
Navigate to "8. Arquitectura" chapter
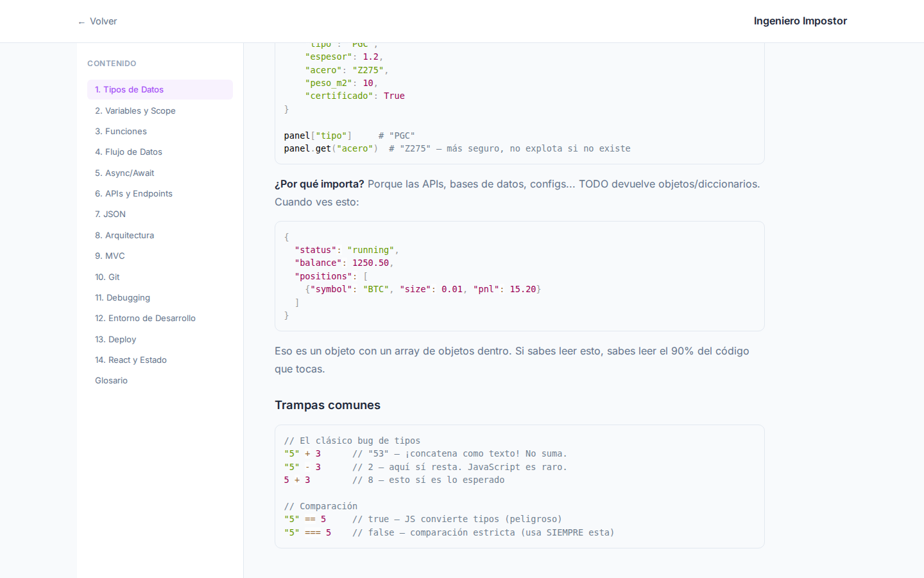coord(124,235)
